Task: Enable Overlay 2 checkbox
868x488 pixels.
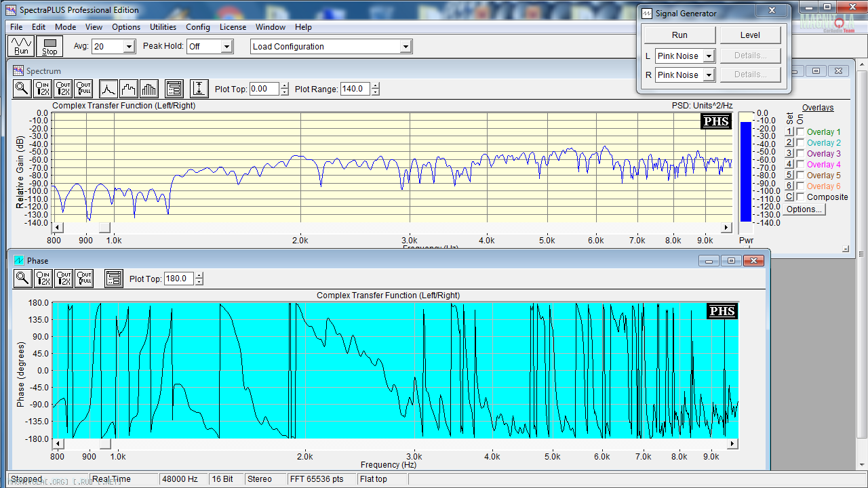Action: [800, 143]
